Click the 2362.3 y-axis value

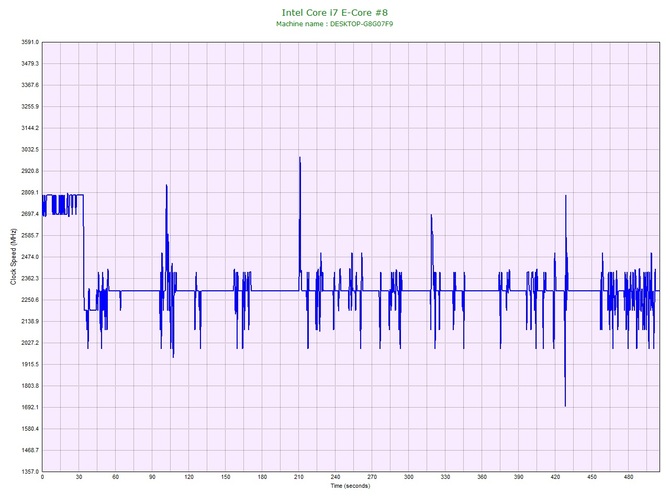(30, 278)
